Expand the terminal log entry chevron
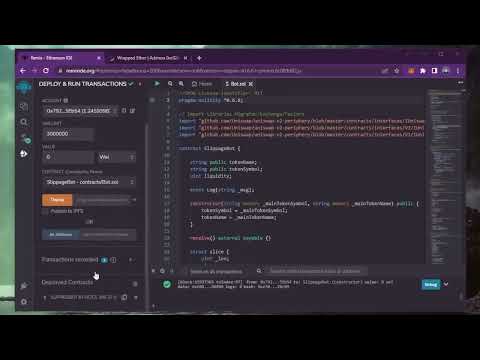This screenshot has height=360, width=480. pos(446,284)
